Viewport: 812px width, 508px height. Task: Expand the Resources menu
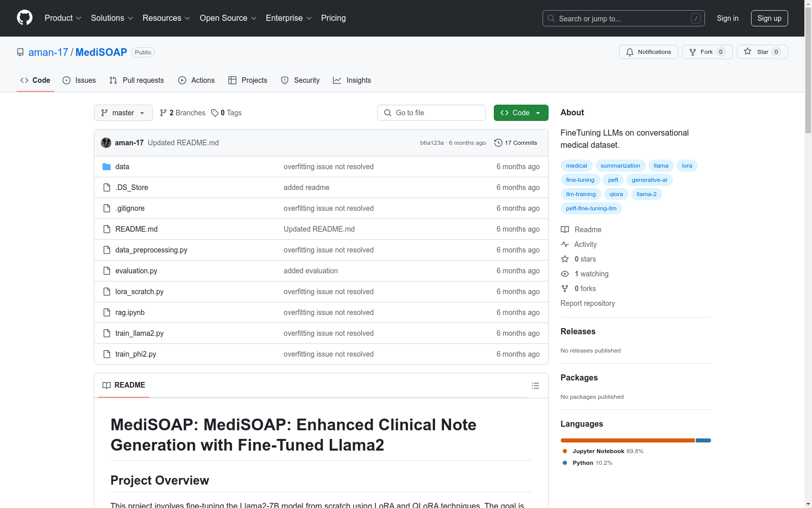[x=166, y=18]
